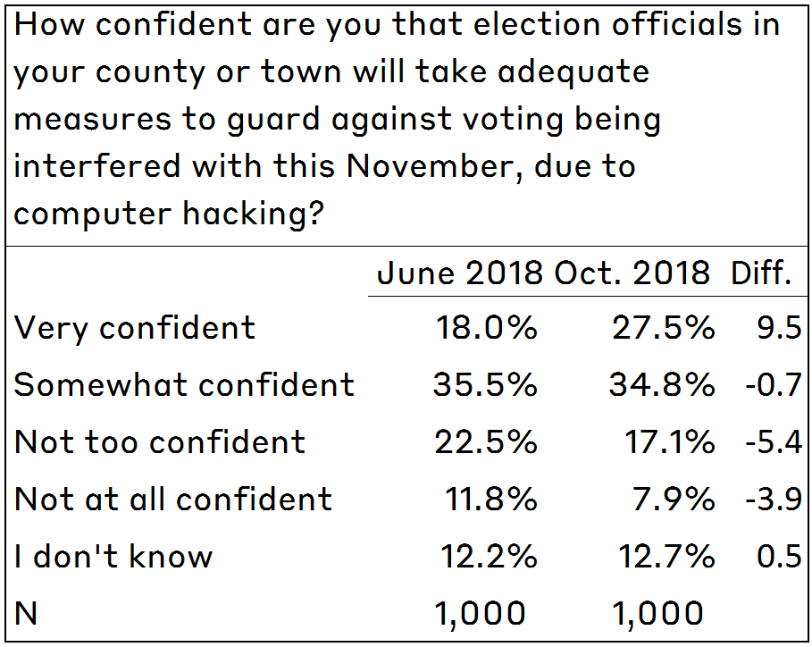This screenshot has height=647, width=812.
Task: Click the N row label
Action: [x=27, y=614]
